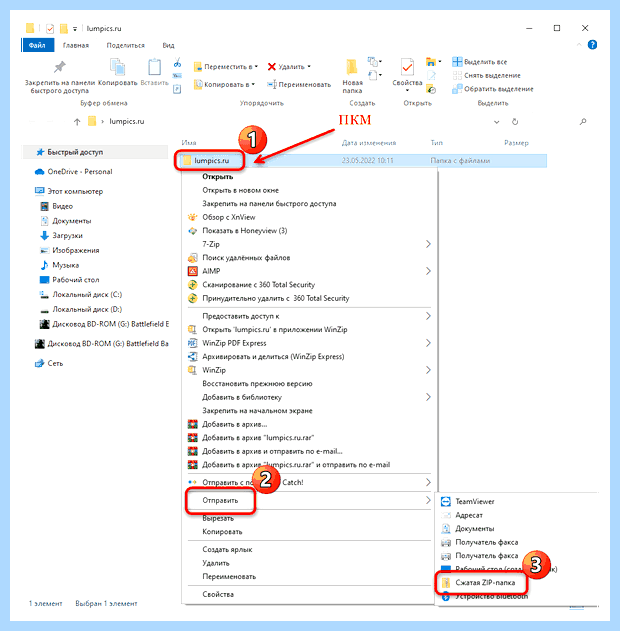Open Копировать в dropdown in ribbon
Viewport: 620px width, 631px height.
224,85
